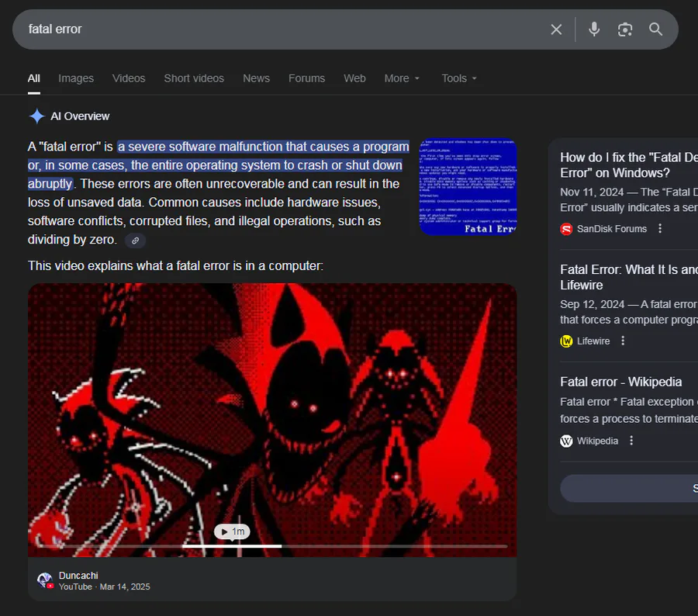Image resolution: width=698 pixels, height=616 pixels.
Task: Switch to the Web tab
Action: click(x=354, y=78)
